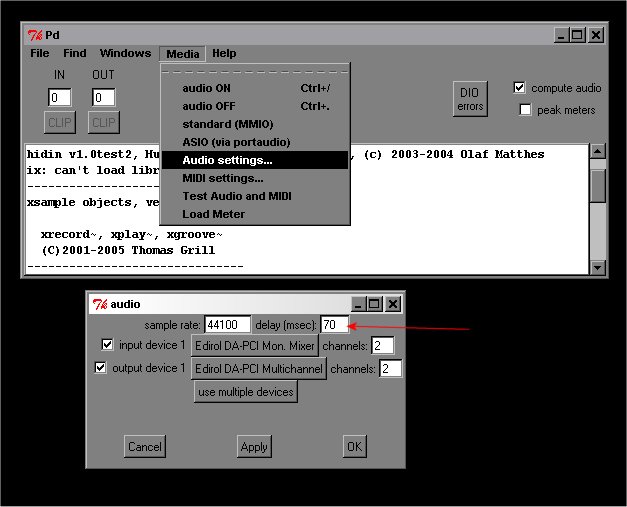
Task: Select 'Test Audio and MIDI' entry
Action: (237, 196)
